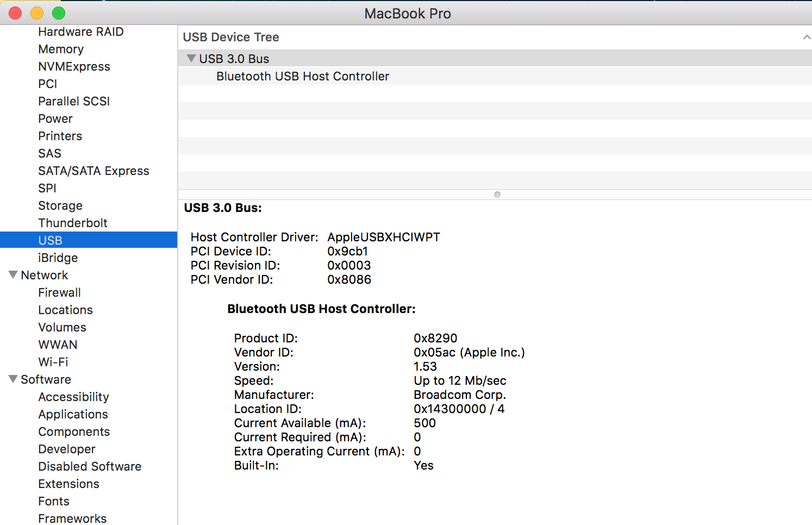Zoom the MacBook Pro window with green button
This screenshot has width=812, height=525.
pos(59,13)
